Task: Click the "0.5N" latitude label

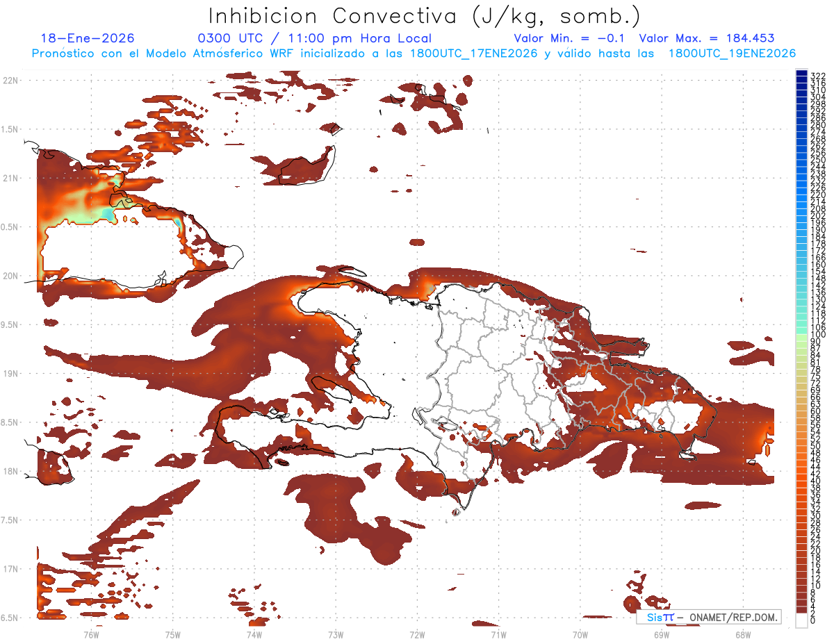Action: (10, 227)
